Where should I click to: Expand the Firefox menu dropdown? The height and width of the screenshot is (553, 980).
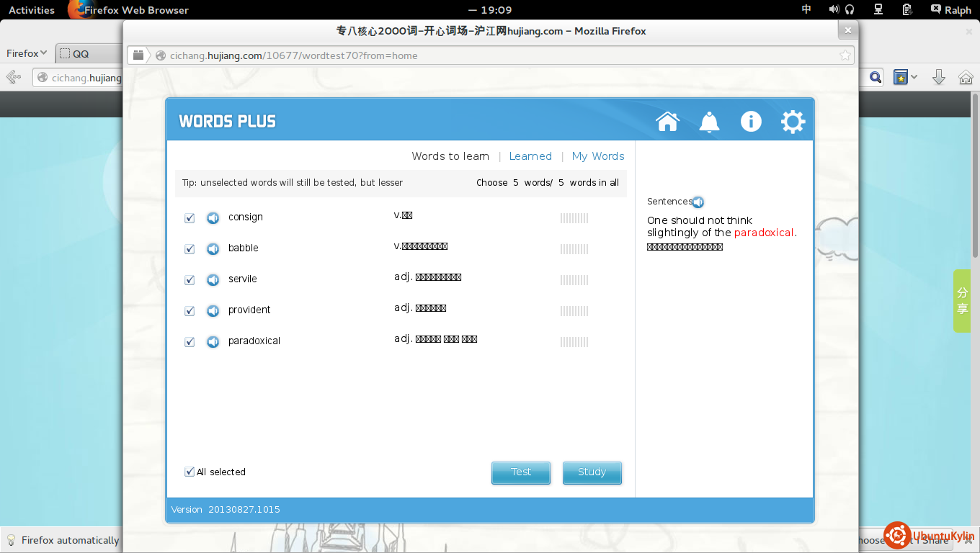coord(27,53)
